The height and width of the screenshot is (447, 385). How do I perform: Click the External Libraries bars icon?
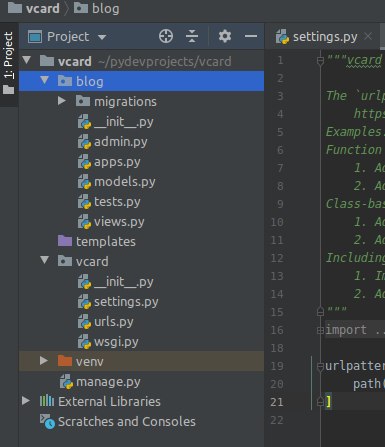(47, 401)
